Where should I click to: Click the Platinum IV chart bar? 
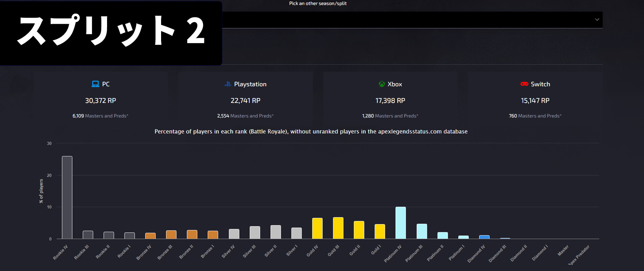click(x=401, y=223)
